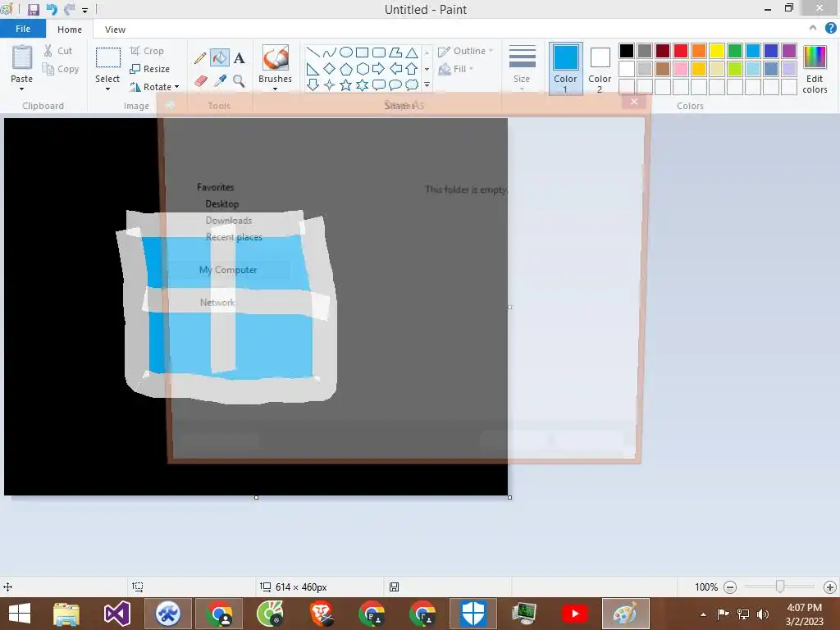Image resolution: width=840 pixels, height=630 pixels.
Task: Select the Fill with color bucket tool
Action: pos(220,58)
